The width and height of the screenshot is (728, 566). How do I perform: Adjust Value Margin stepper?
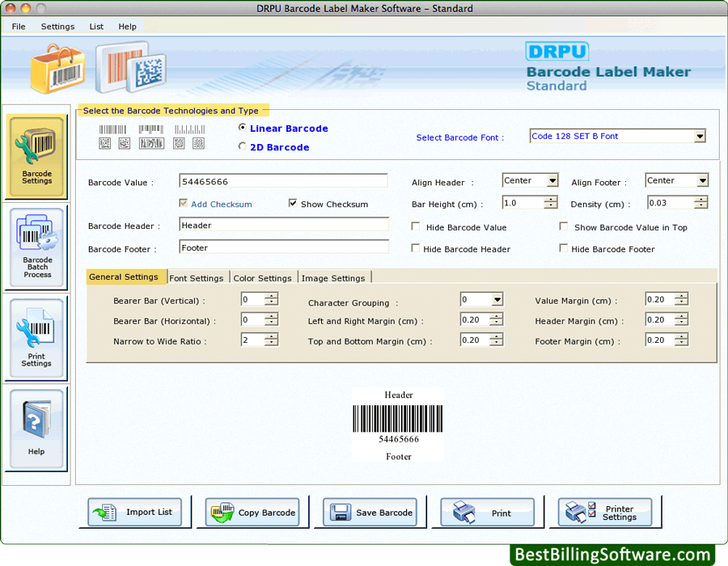[x=682, y=300]
